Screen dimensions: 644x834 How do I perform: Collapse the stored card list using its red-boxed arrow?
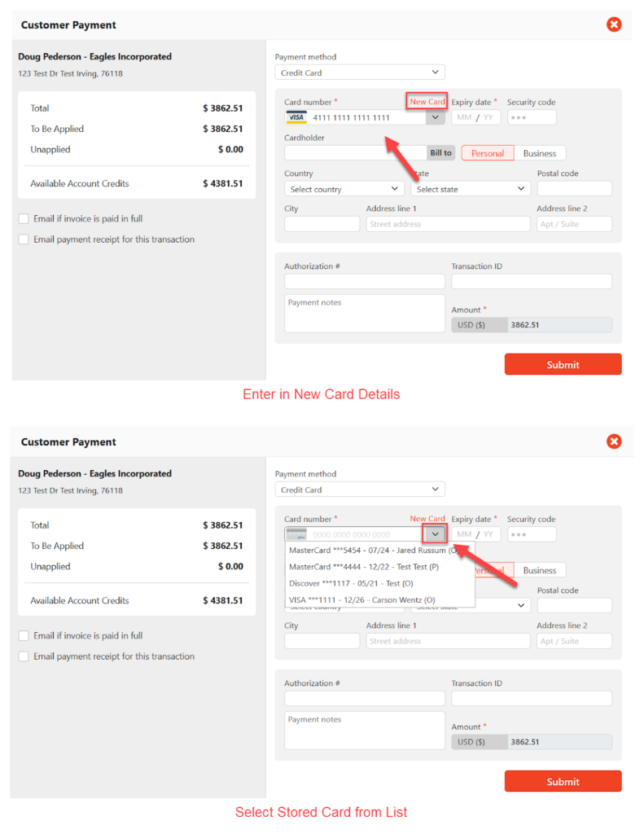pos(436,534)
